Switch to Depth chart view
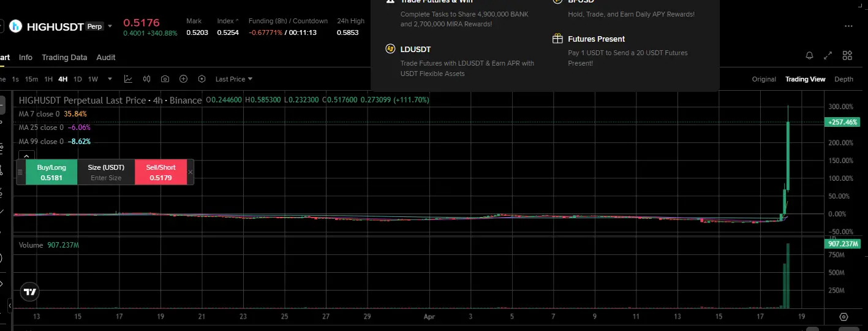The width and height of the screenshot is (868, 331). pos(843,79)
